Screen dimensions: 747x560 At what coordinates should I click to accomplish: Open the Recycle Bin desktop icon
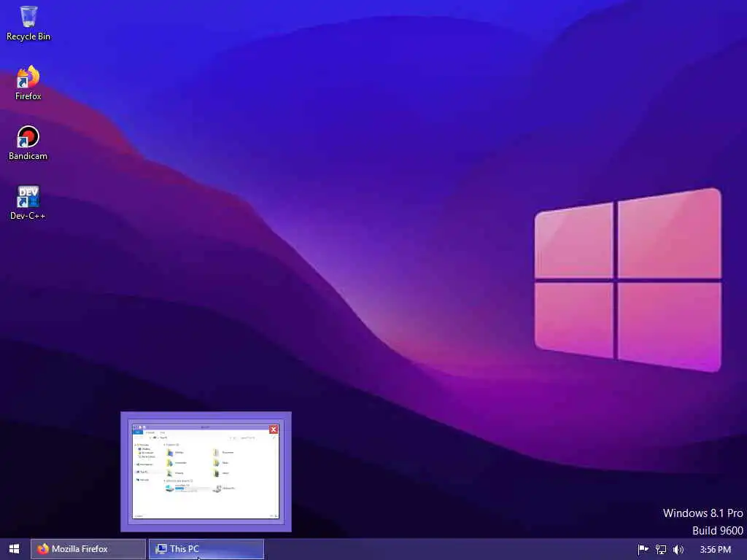click(x=28, y=23)
